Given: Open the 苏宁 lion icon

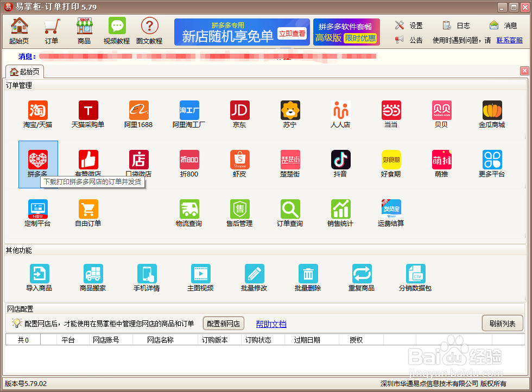Looking at the screenshot, I should [290, 115].
